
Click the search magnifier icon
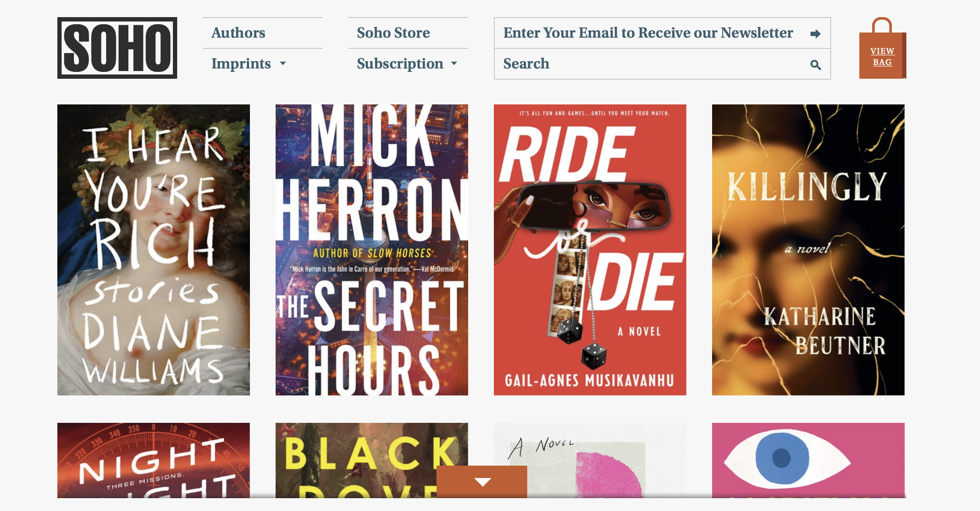[x=815, y=65]
